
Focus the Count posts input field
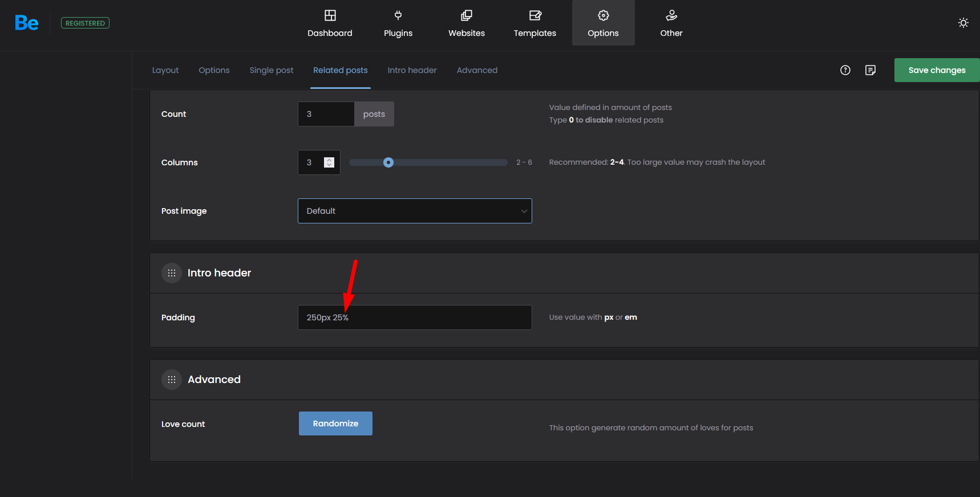click(x=326, y=114)
